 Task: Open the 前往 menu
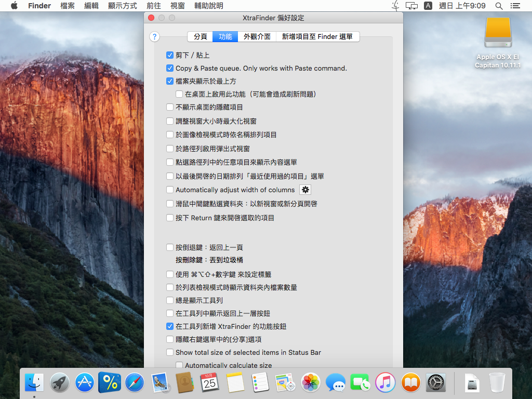pyautogui.click(x=154, y=6)
